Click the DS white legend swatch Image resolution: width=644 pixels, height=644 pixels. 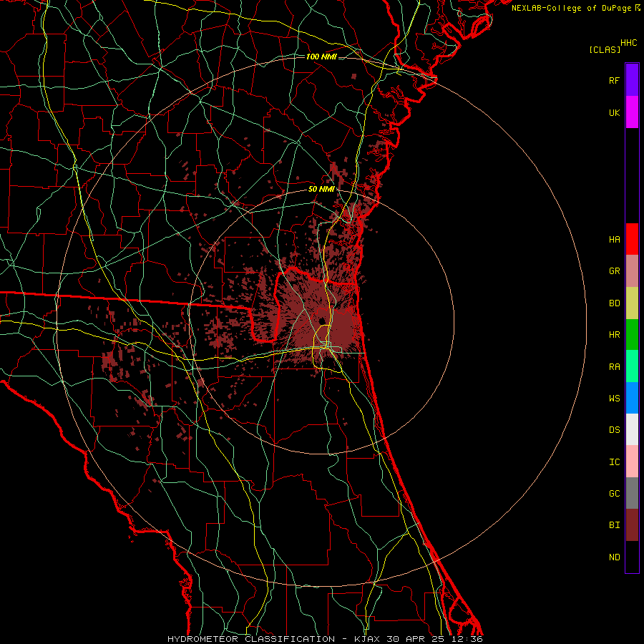[x=632, y=429]
